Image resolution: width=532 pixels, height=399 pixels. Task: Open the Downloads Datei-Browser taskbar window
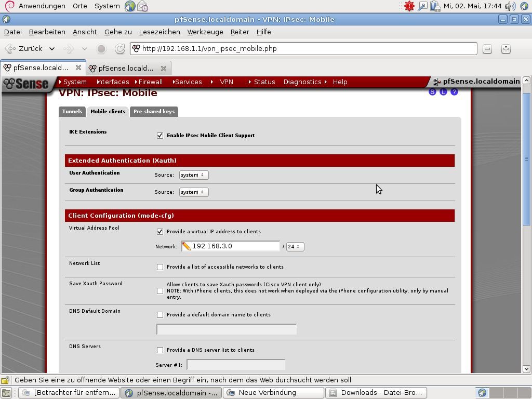tap(376, 393)
